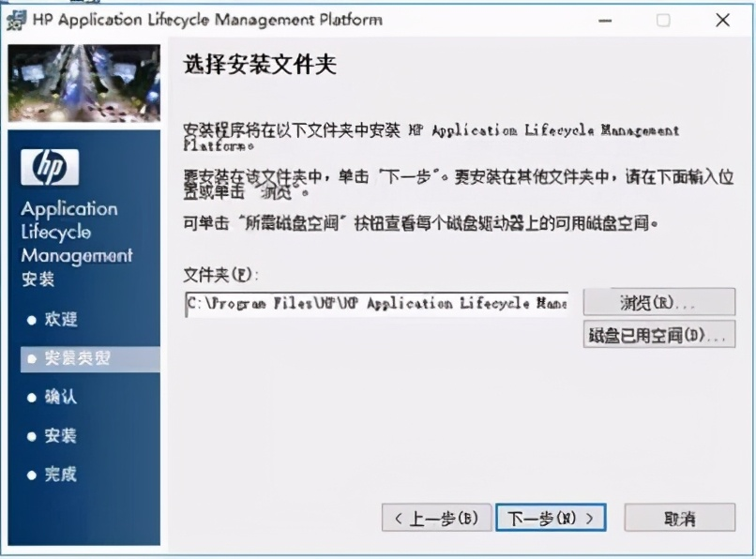The height and width of the screenshot is (559, 756).
Task: Open folder browser with 浏览(R) button
Action: pos(658,302)
